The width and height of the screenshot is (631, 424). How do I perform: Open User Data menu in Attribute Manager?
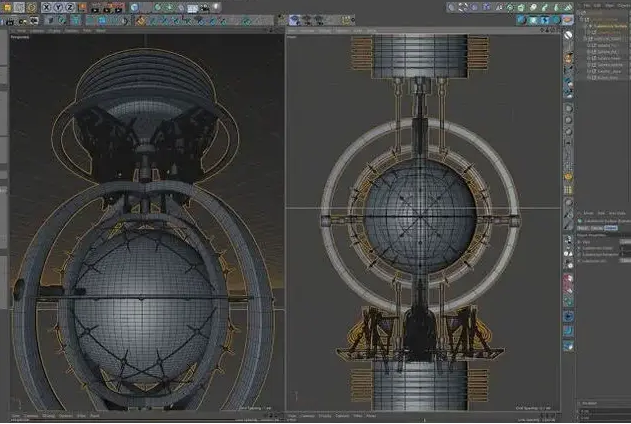617,213
